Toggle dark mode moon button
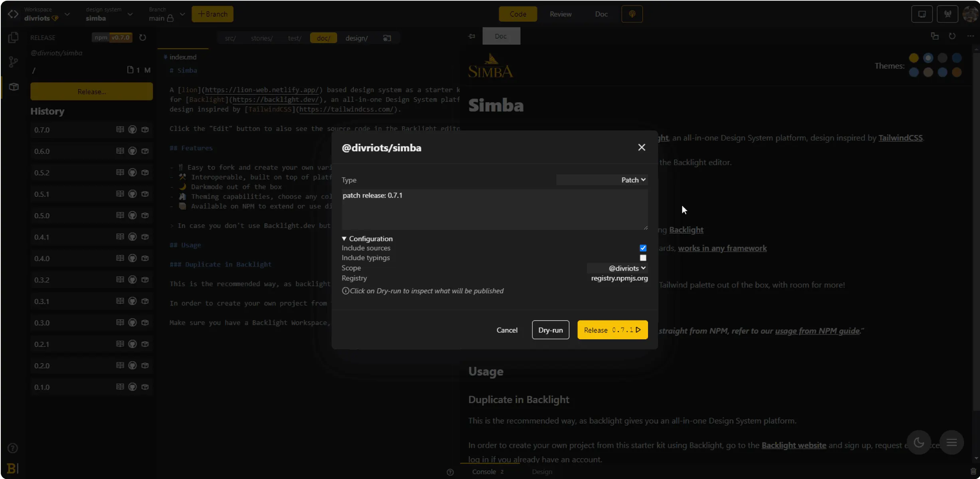 click(919, 442)
